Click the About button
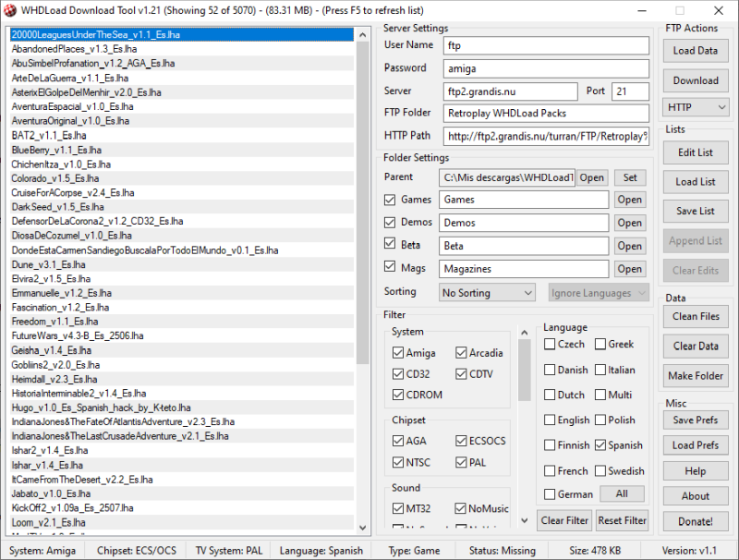Screen dimensions: 739x560 pyautogui.click(x=696, y=496)
